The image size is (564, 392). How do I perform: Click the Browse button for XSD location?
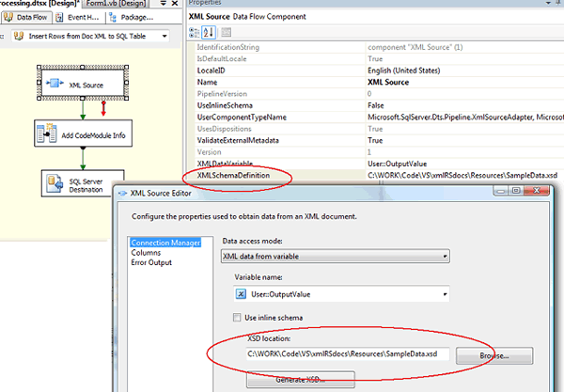[495, 356]
